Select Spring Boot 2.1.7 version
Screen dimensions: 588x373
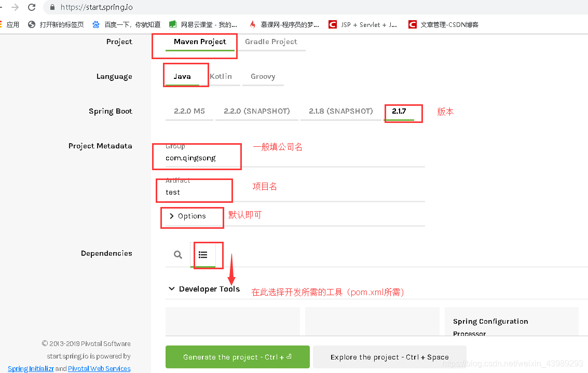399,112
